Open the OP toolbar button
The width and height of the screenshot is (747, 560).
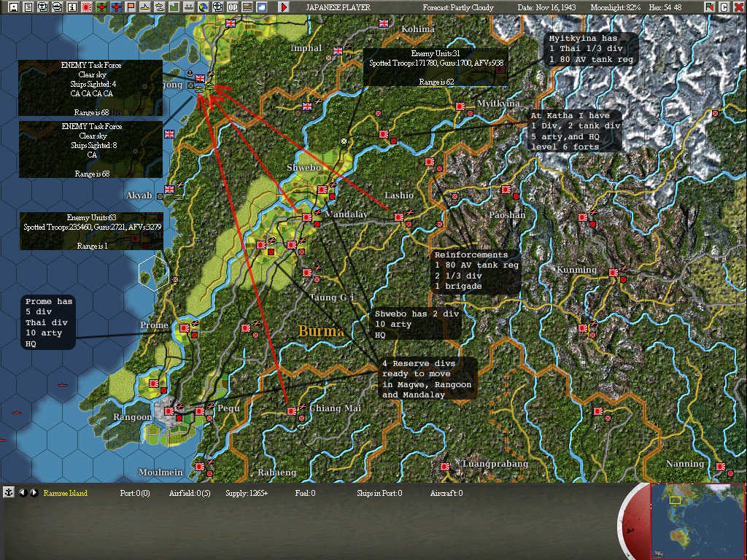point(233,7)
